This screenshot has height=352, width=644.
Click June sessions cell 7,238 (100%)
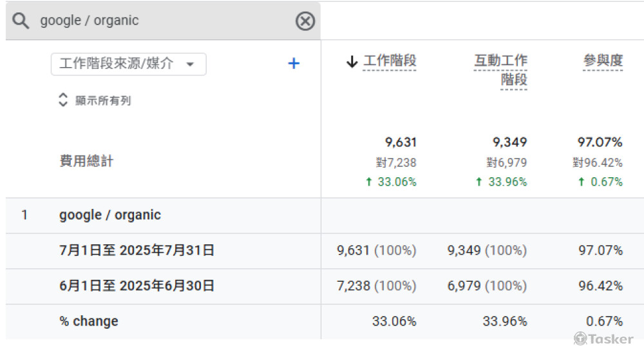(377, 286)
